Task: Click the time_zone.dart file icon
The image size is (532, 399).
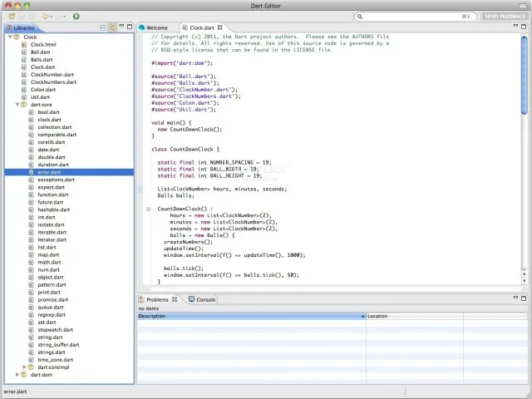Action: (32, 360)
